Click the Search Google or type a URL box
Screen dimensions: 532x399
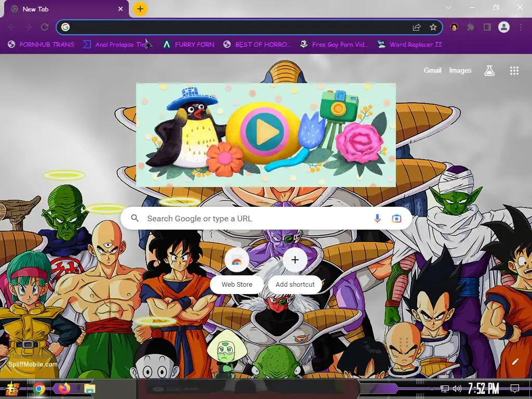click(x=266, y=218)
